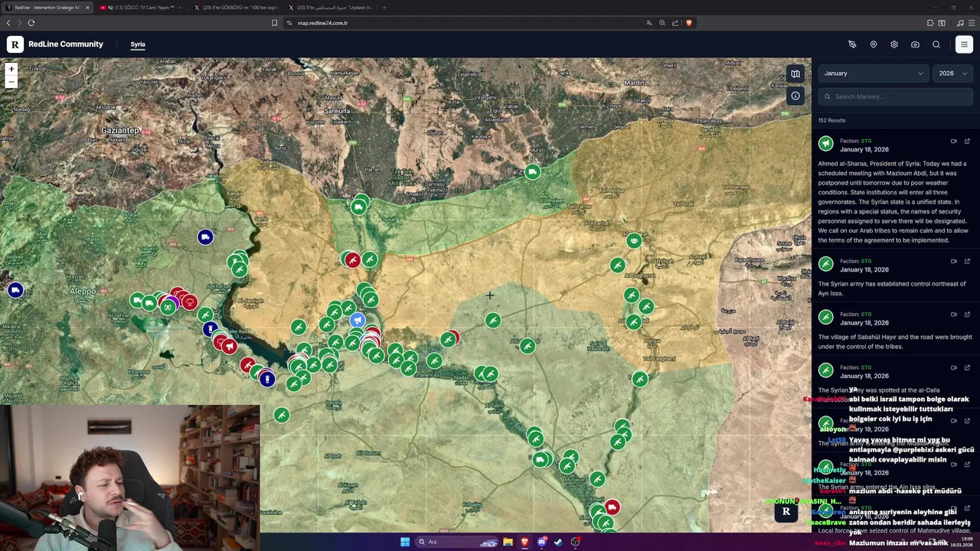Click video icon on al-Sharaa statement entry
Image resolution: width=980 pixels, height=551 pixels.
[954, 141]
